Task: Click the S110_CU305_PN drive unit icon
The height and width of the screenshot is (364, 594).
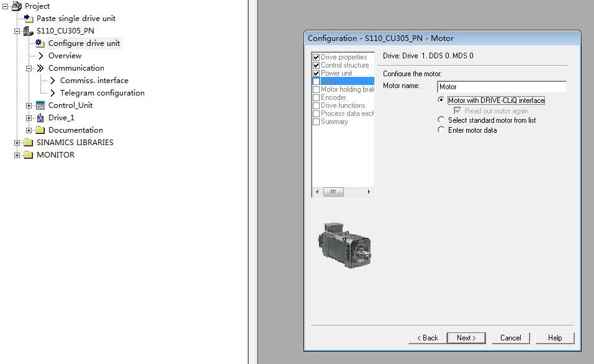Action: point(29,31)
